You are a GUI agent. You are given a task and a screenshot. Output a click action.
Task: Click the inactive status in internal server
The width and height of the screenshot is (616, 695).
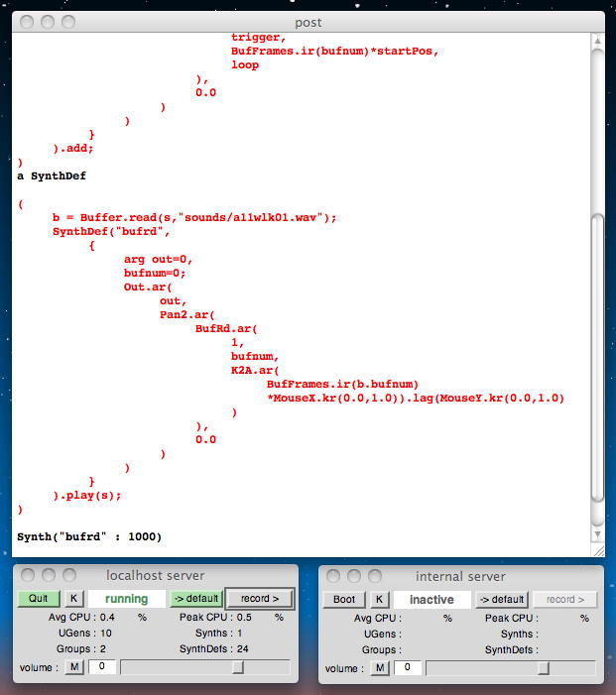(x=431, y=600)
